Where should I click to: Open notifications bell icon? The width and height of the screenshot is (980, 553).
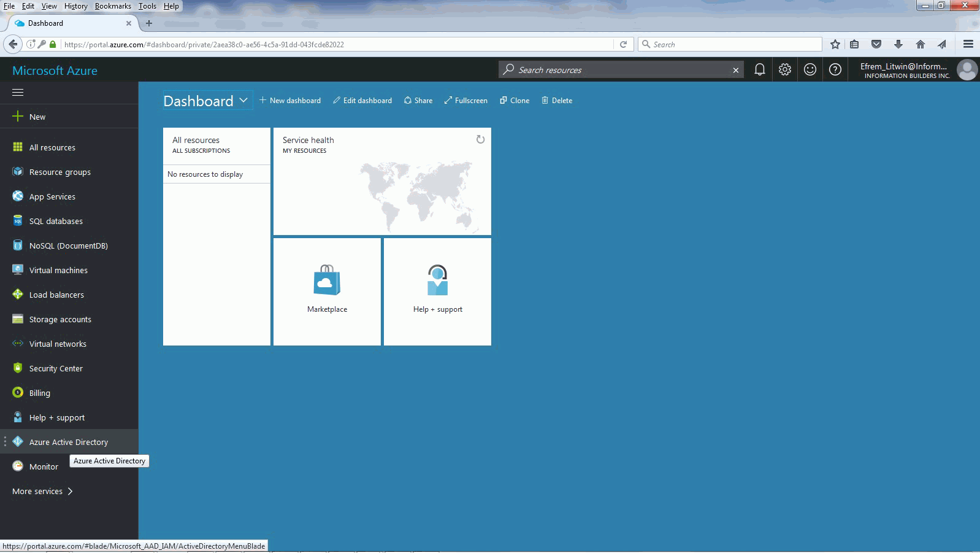click(760, 70)
